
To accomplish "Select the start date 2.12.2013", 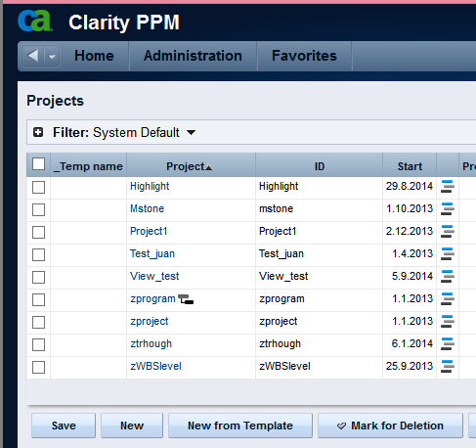I will tap(410, 231).
